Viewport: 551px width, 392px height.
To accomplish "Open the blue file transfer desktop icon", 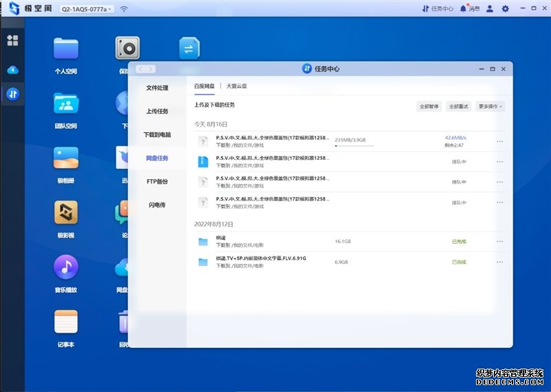I will [x=189, y=48].
